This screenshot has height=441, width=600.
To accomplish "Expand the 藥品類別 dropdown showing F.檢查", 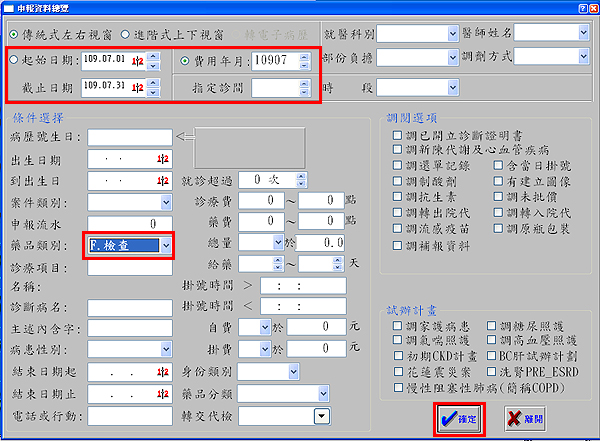I will tap(166, 244).
